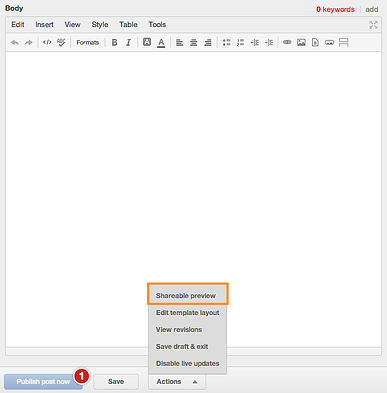Select Edit template layout

188,313
